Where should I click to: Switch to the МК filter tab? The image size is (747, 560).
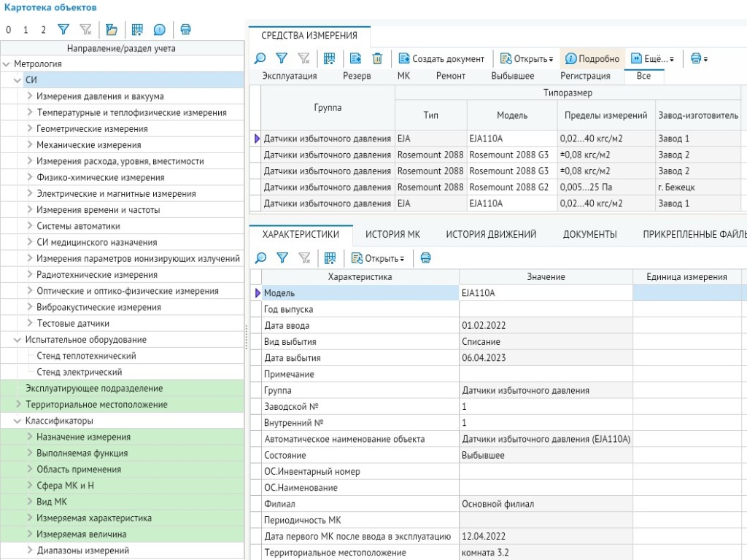403,76
